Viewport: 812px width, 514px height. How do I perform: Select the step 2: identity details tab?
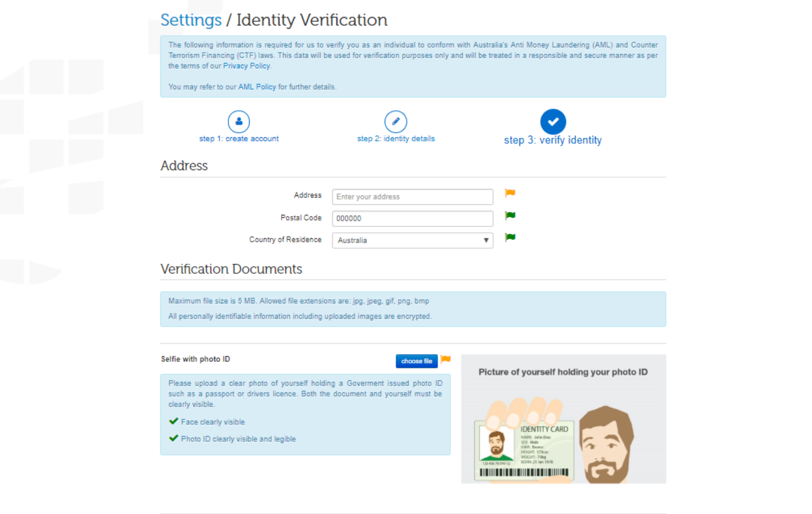pos(395,138)
